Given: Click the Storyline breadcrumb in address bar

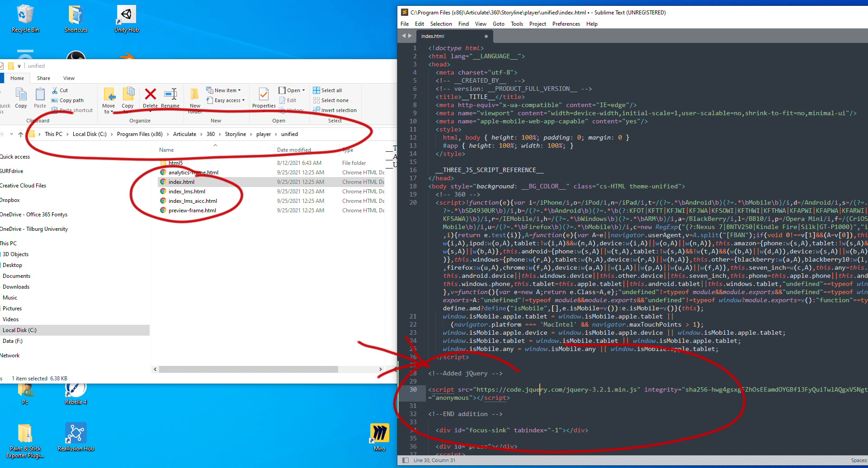Looking at the screenshot, I should click(x=235, y=134).
